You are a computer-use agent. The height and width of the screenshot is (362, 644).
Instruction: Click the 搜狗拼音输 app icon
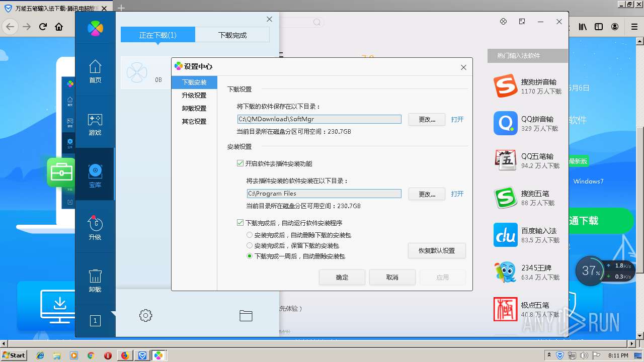pos(505,86)
